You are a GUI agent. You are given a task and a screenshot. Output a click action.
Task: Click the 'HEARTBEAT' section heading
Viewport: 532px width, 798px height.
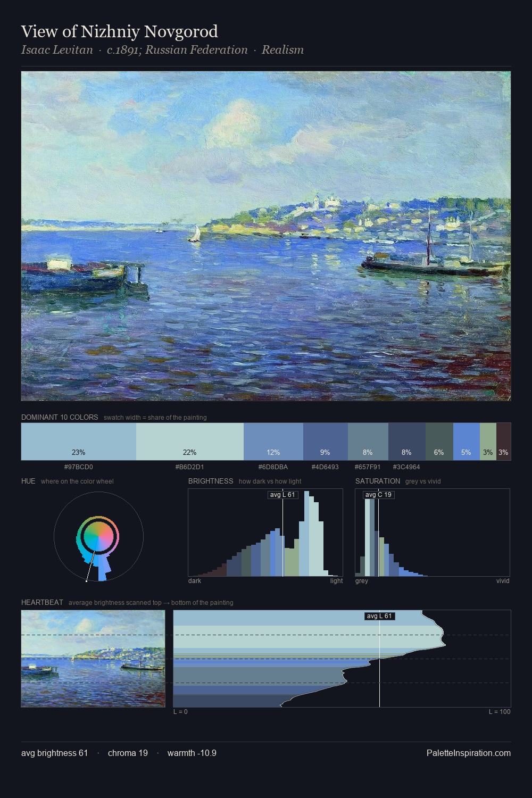[42, 602]
